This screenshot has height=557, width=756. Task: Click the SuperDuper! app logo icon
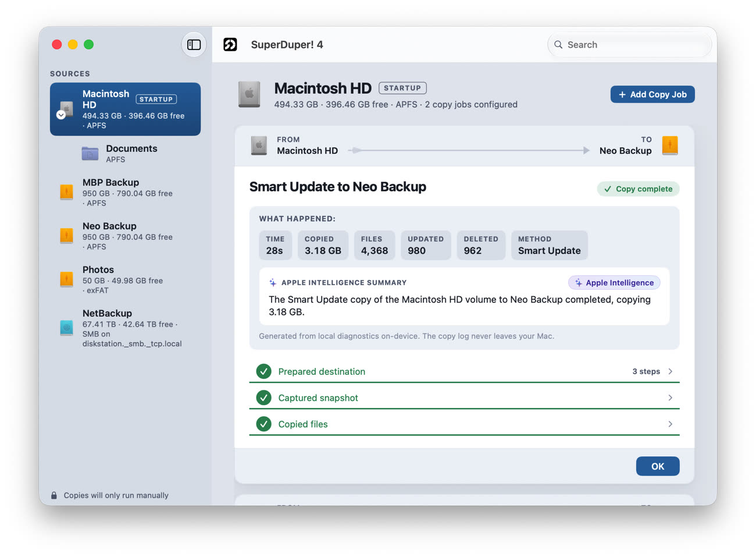point(230,45)
